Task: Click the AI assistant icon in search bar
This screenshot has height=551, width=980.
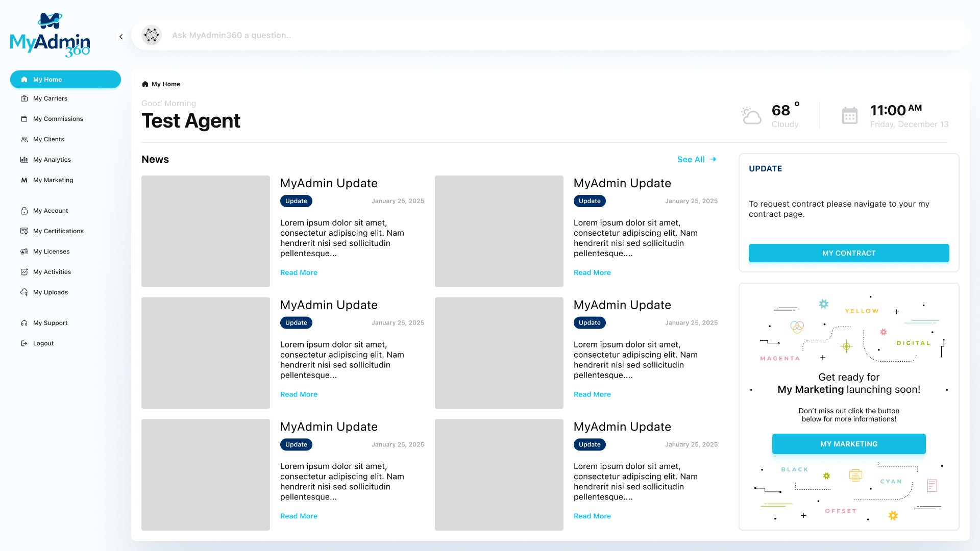Action: point(152,35)
